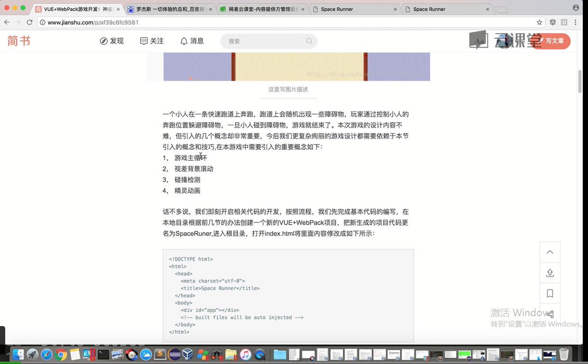
Task: Open Parallels Desktop from the Dock
Action: [x=89, y=355]
